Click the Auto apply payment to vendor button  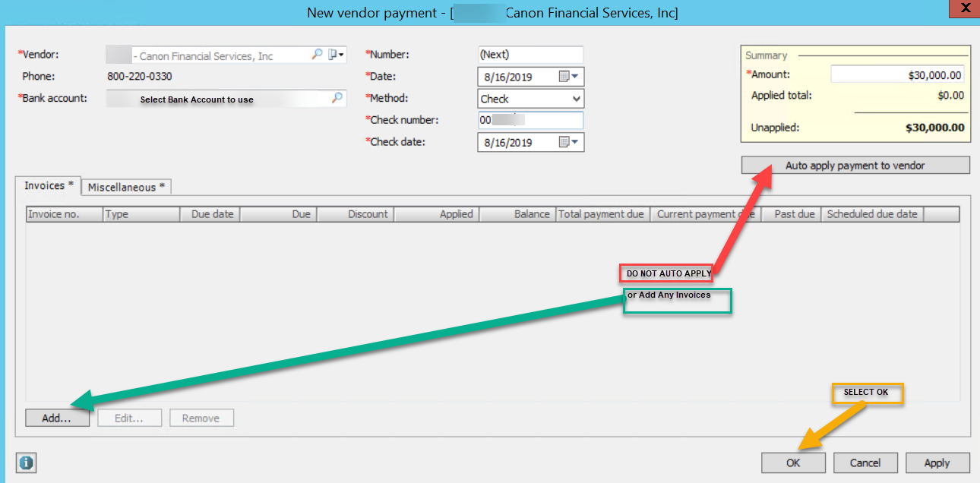(x=855, y=165)
